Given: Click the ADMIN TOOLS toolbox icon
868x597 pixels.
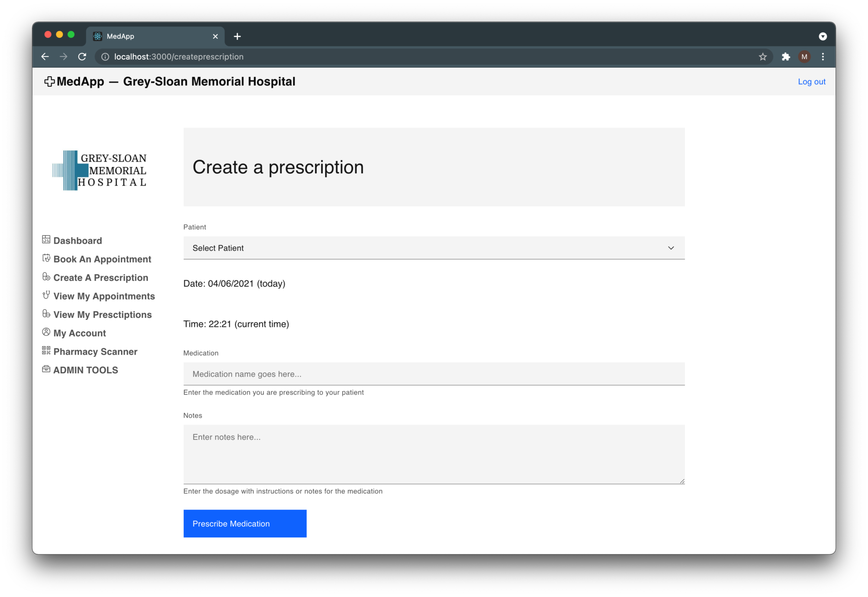Looking at the screenshot, I should 46,369.
